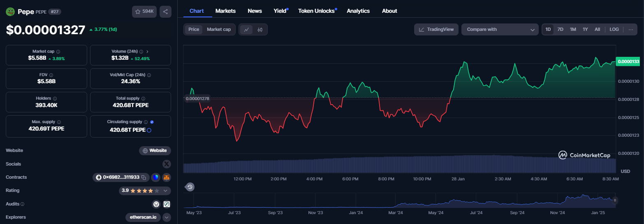The height and width of the screenshot is (224, 644).
Task: Click the chart history clock icon
Action: click(x=190, y=187)
